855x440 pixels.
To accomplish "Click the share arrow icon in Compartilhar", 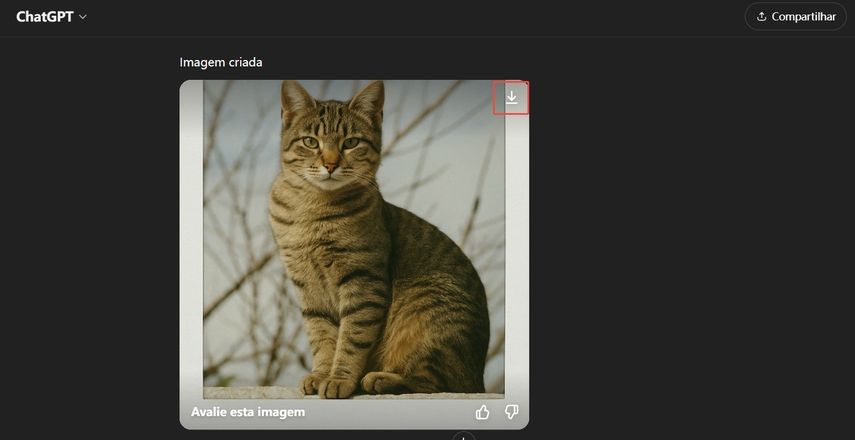I will 762,17.
